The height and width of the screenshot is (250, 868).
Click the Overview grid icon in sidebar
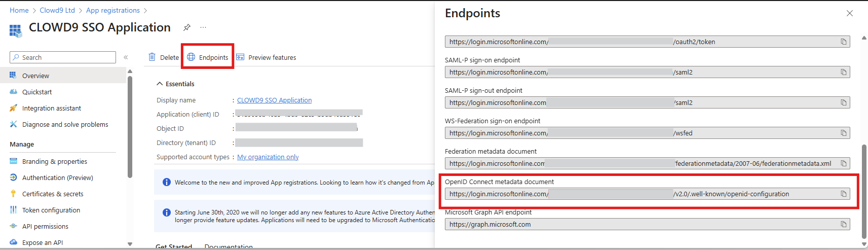tap(13, 76)
